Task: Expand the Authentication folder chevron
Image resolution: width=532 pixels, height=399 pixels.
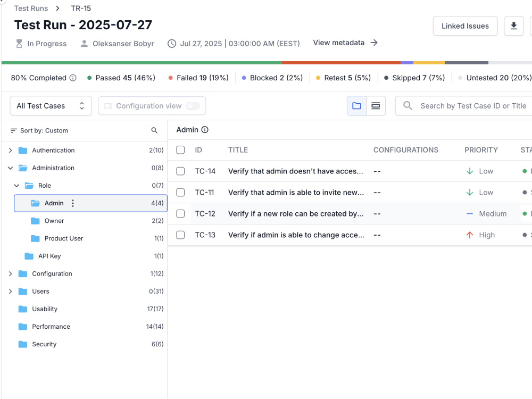Action: coord(11,151)
